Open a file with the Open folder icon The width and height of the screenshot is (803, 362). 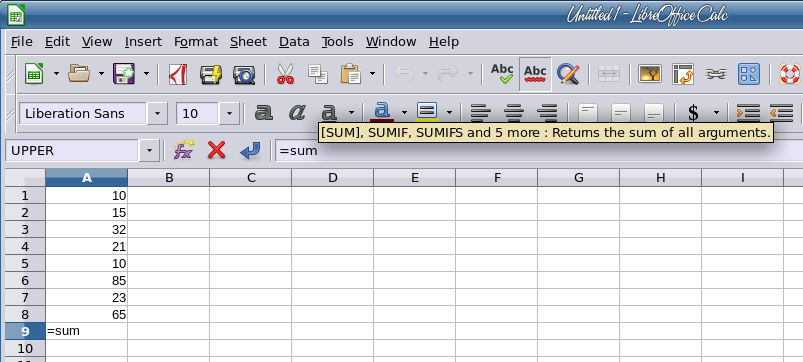pyautogui.click(x=79, y=74)
